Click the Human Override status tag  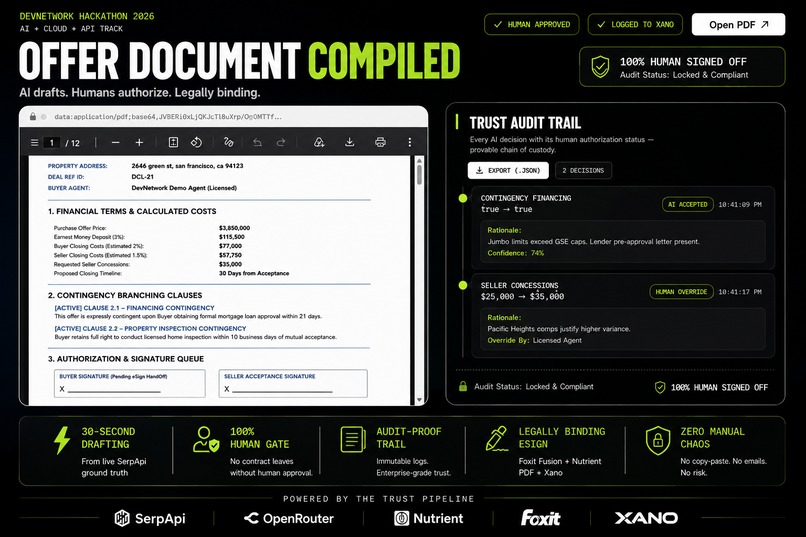(681, 292)
